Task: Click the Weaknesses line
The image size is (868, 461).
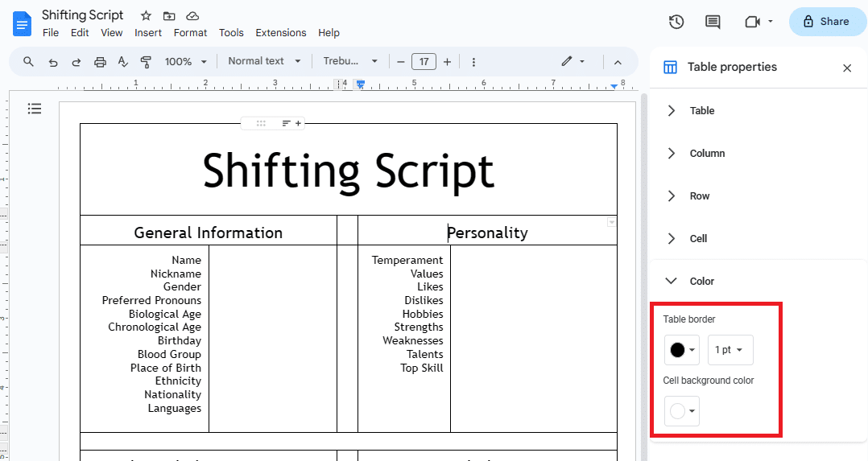Action: (x=413, y=341)
